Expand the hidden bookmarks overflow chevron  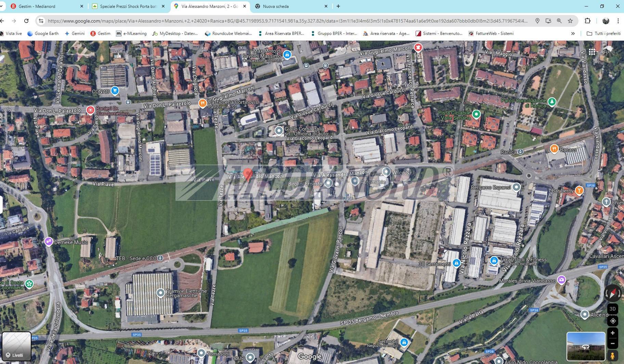pyautogui.click(x=573, y=34)
